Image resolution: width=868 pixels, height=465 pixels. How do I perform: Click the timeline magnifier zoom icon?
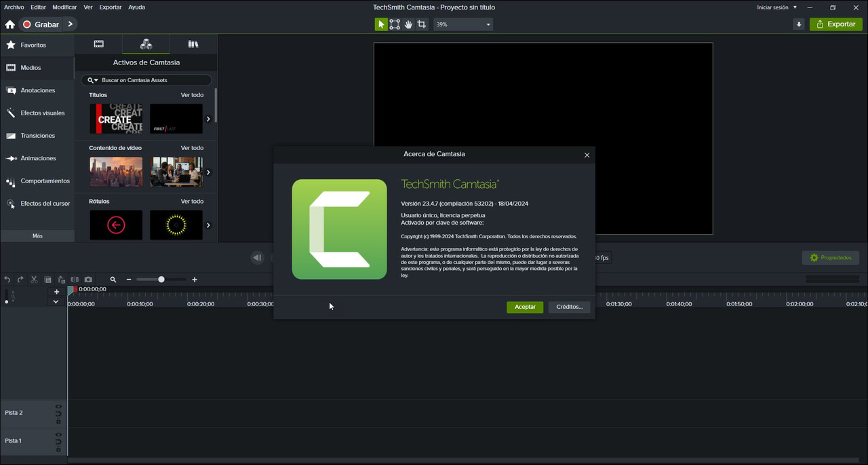[x=113, y=280]
